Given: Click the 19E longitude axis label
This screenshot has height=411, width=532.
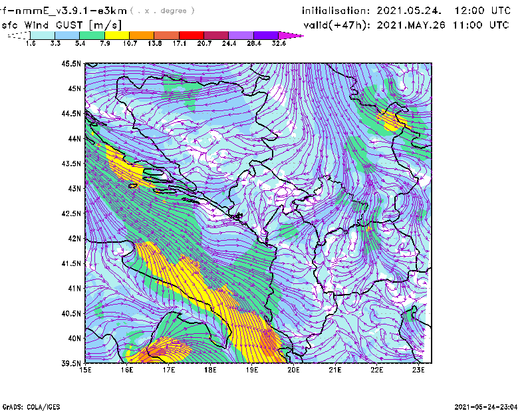Looking at the screenshot, I should [251, 370].
